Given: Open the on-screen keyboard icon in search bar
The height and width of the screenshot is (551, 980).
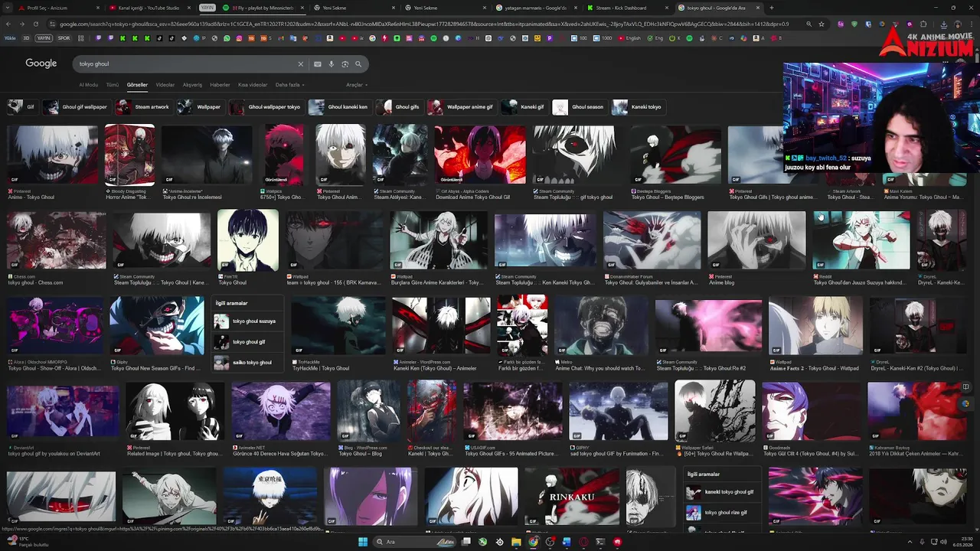Looking at the screenshot, I should pyautogui.click(x=318, y=64).
